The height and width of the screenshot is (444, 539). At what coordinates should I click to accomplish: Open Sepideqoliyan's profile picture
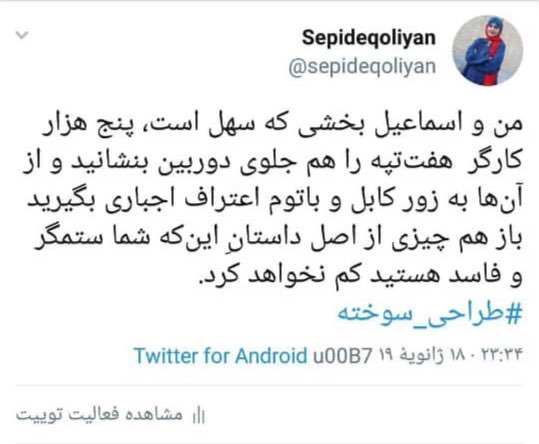487,51
